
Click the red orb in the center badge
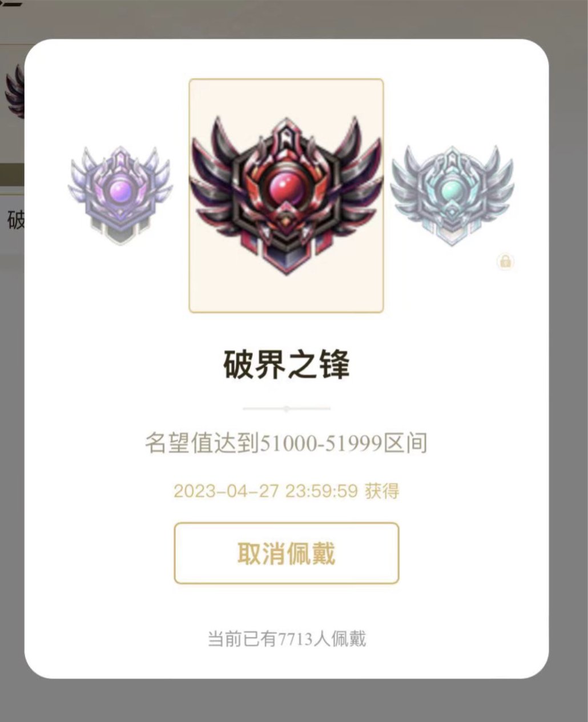tap(285, 190)
